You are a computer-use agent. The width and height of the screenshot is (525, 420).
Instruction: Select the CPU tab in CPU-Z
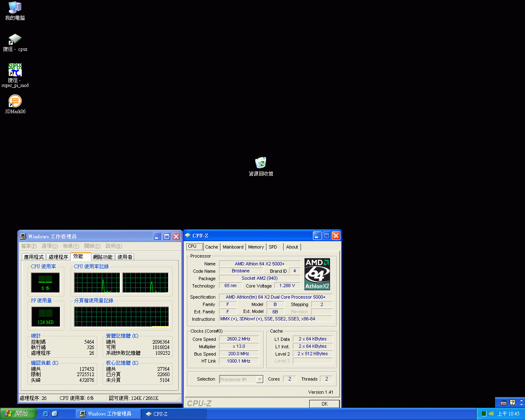(194, 247)
